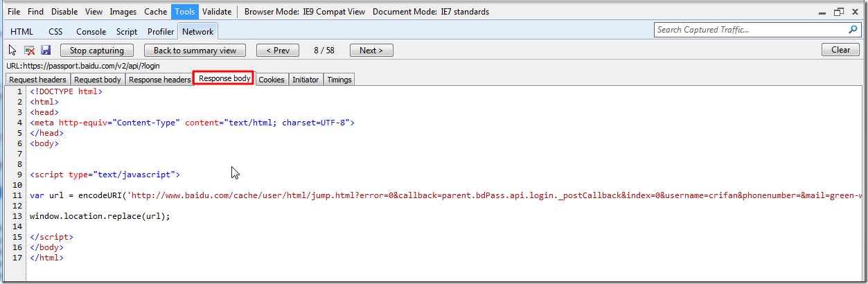Open the View menu
Screen dimensions: 868x284
[94, 12]
